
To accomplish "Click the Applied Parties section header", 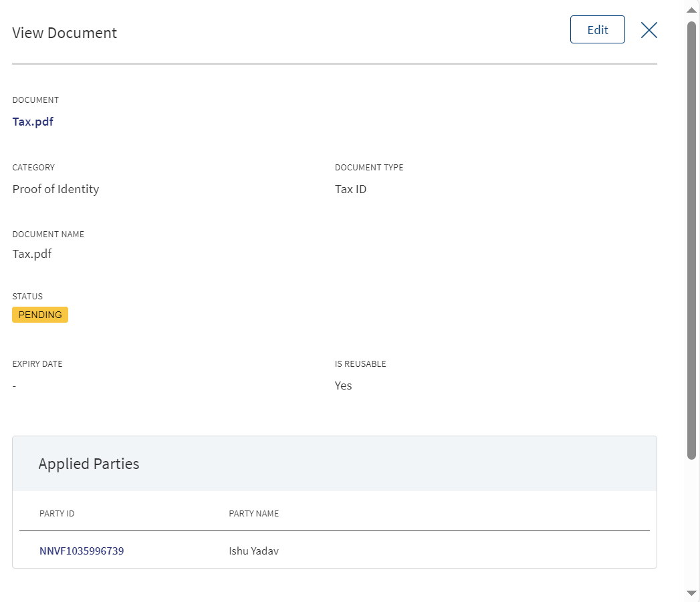I will 89,464.
